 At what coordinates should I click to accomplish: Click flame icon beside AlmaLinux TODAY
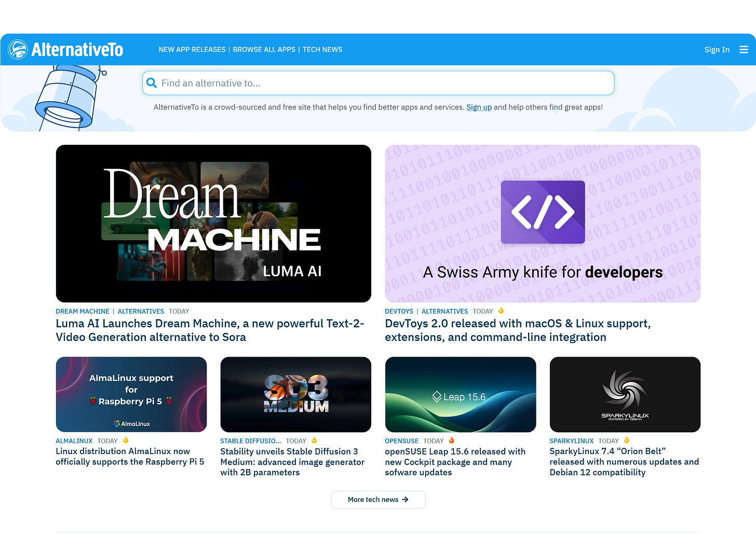126,441
